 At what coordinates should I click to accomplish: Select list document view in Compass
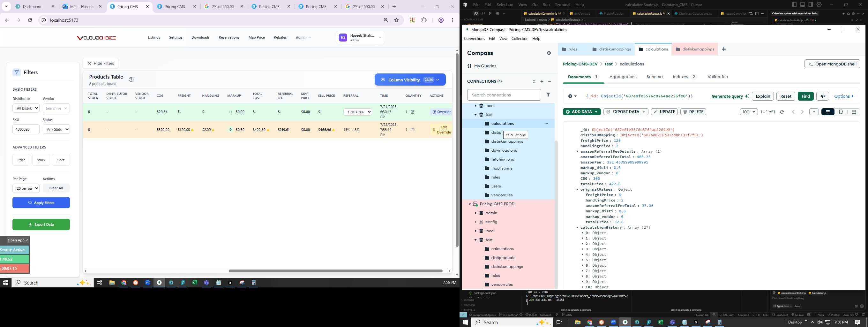tap(827, 112)
